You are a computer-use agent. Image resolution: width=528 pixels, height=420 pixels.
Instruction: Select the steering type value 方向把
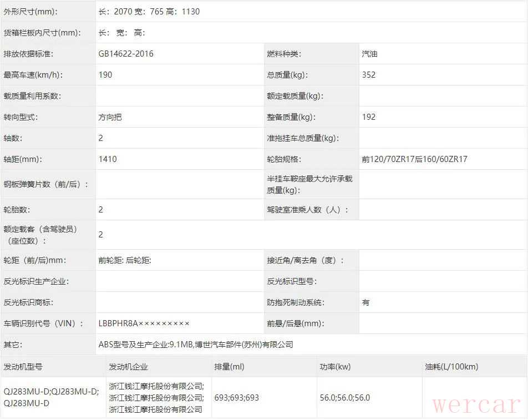(110, 117)
